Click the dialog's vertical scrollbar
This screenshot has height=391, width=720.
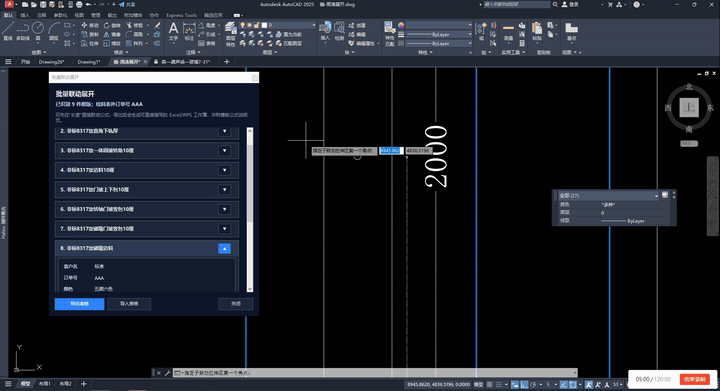[x=250, y=210]
